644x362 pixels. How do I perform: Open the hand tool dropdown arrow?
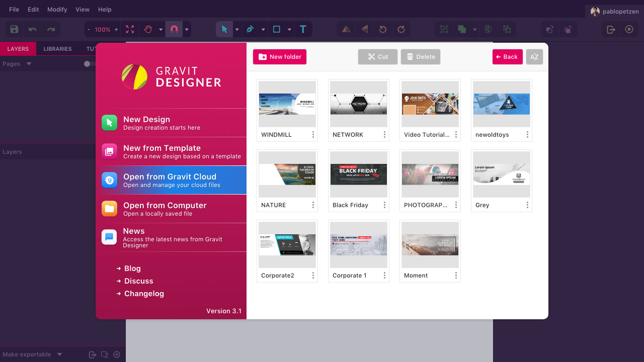[x=161, y=30]
